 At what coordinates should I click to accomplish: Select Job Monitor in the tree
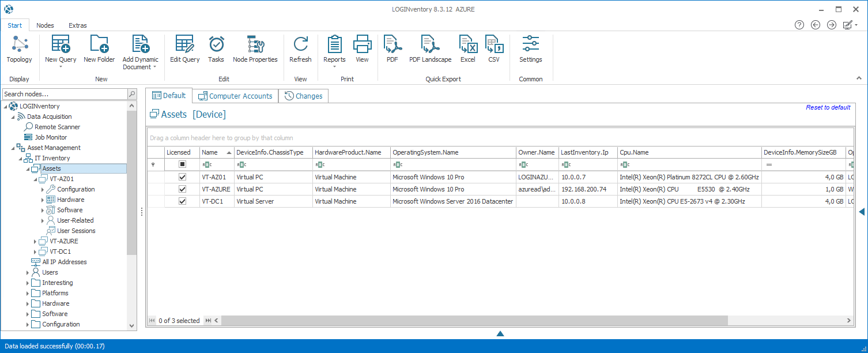coord(51,137)
